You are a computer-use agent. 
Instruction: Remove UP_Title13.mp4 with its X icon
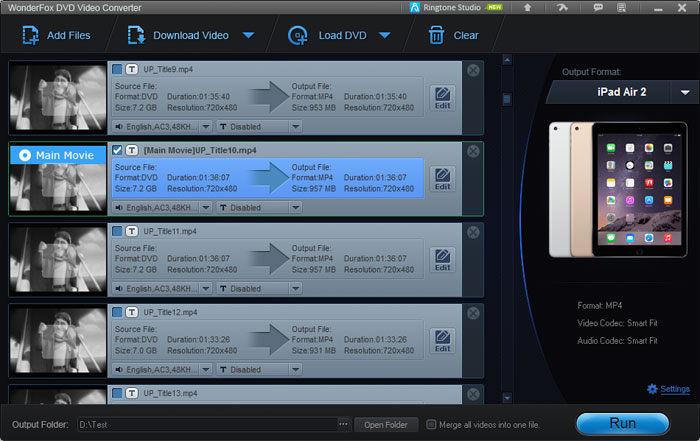473,394
